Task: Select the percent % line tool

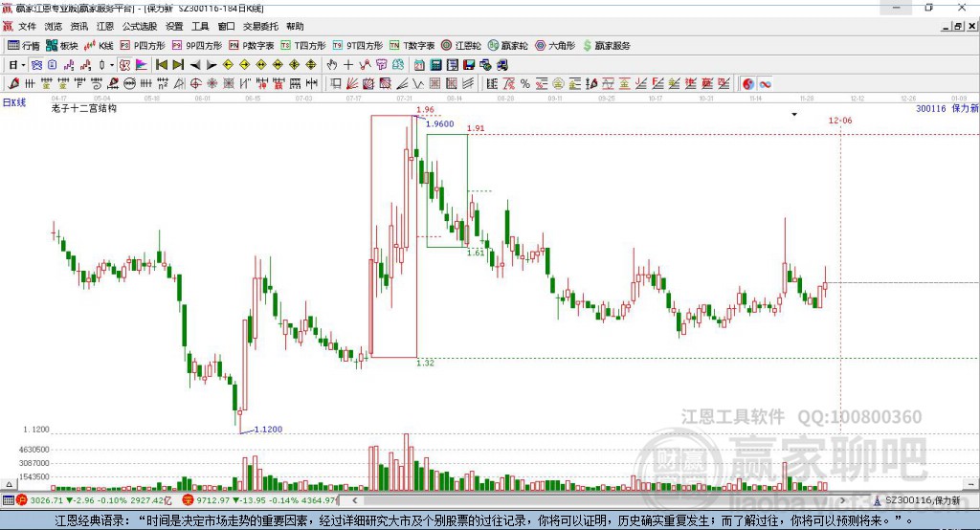Action: point(525,84)
